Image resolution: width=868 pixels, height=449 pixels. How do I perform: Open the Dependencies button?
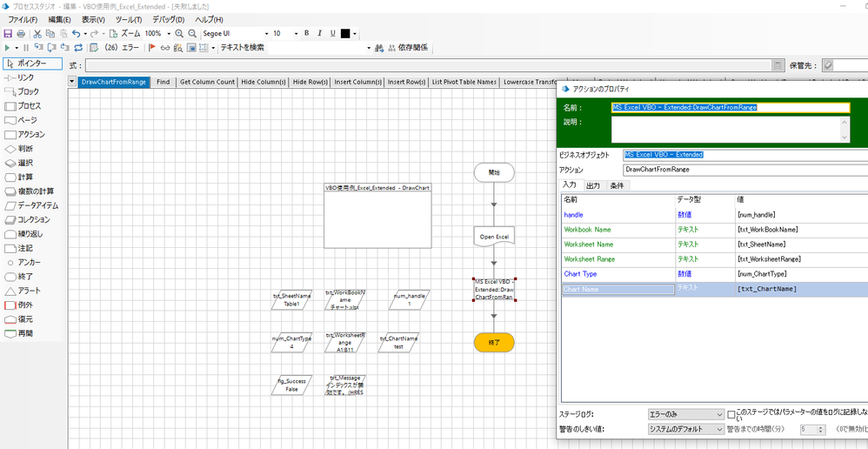[x=409, y=48]
